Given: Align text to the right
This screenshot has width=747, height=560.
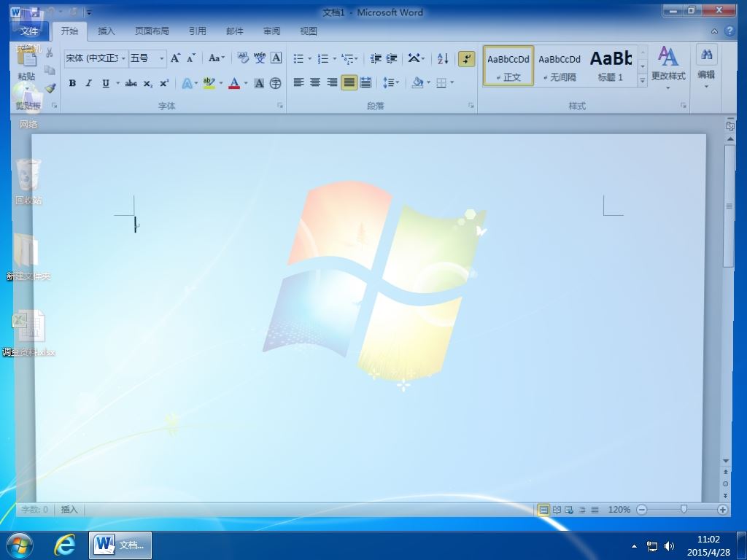Looking at the screenshot, I should [x=332, y=83].
